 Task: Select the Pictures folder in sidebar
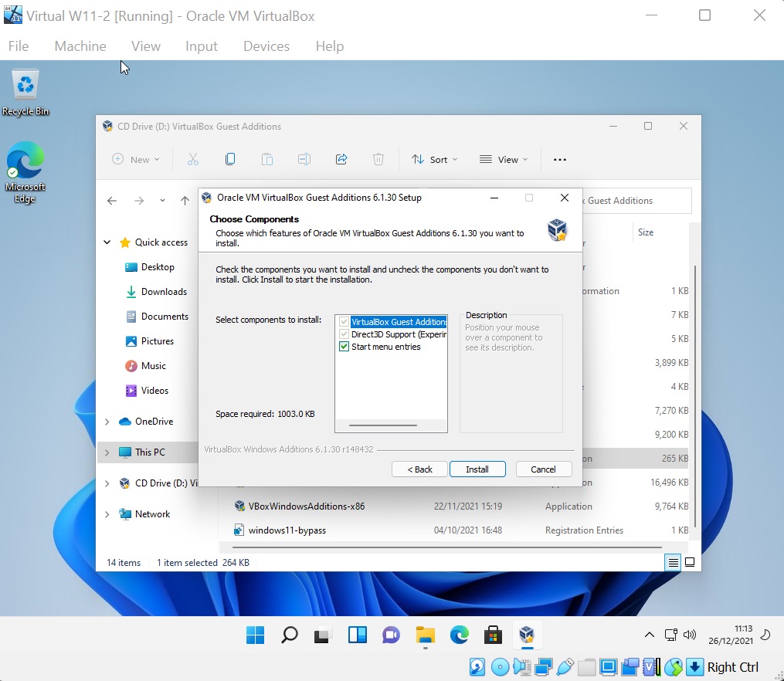(150, 341)
